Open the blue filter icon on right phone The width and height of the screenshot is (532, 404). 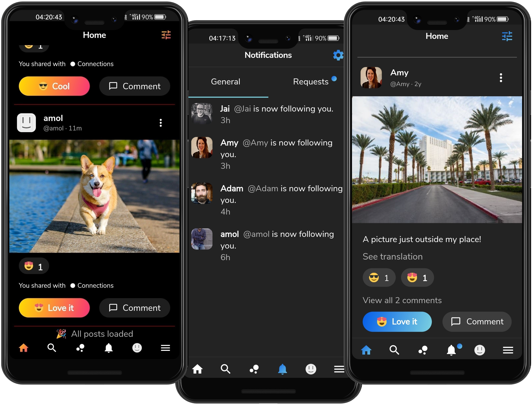(x=507, y=36)
